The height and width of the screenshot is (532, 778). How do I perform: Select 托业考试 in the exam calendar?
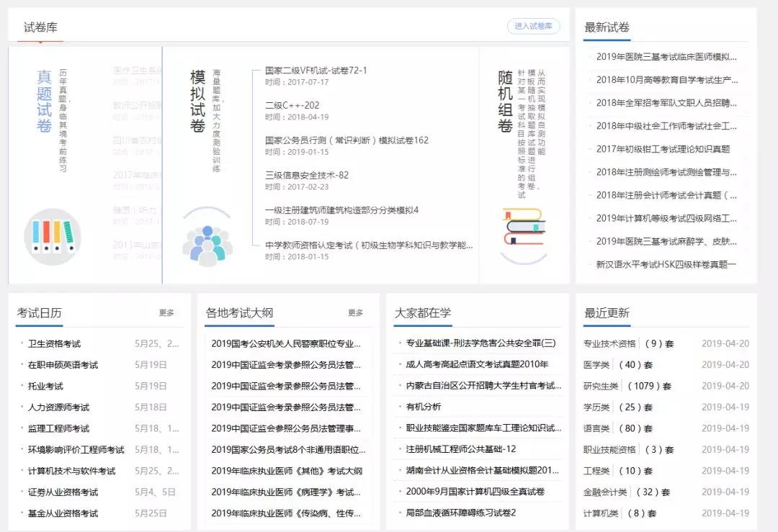[45, 387]
